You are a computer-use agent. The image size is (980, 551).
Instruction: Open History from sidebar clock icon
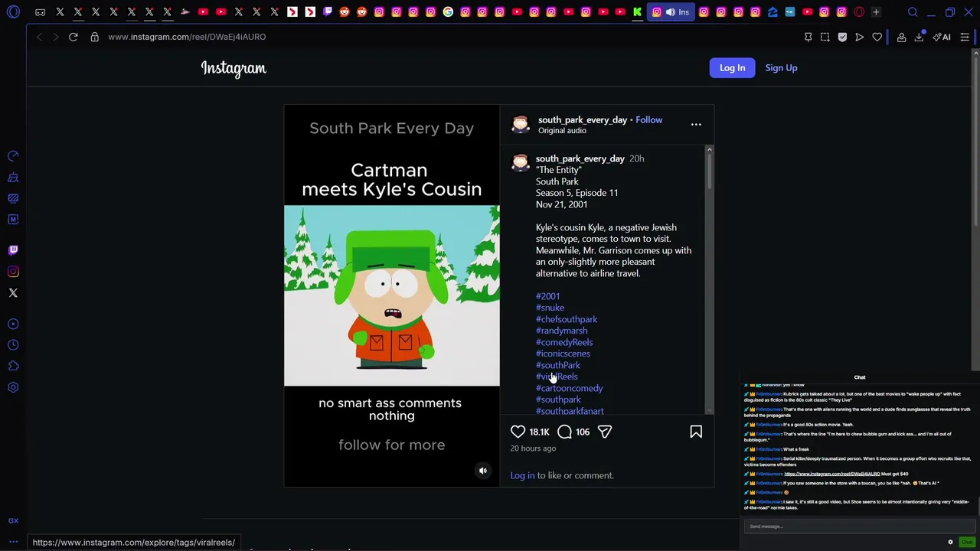[13, 345]
